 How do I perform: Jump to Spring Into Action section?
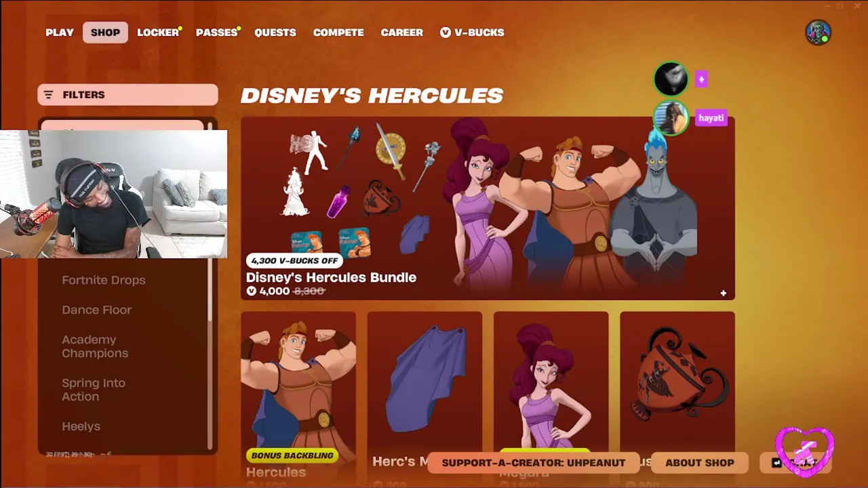pos(94,390)
